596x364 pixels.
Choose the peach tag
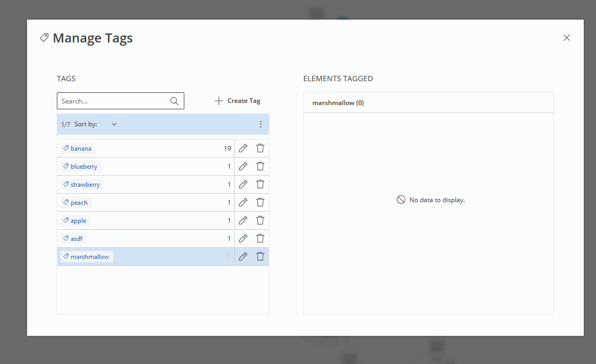click(79, 203)
